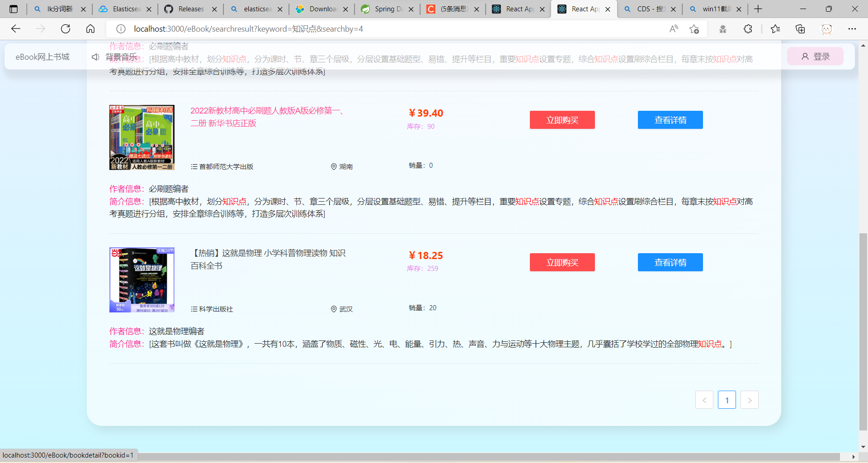Go to browser home page icon
Viewport: 868px width, 463px height.
90,29
